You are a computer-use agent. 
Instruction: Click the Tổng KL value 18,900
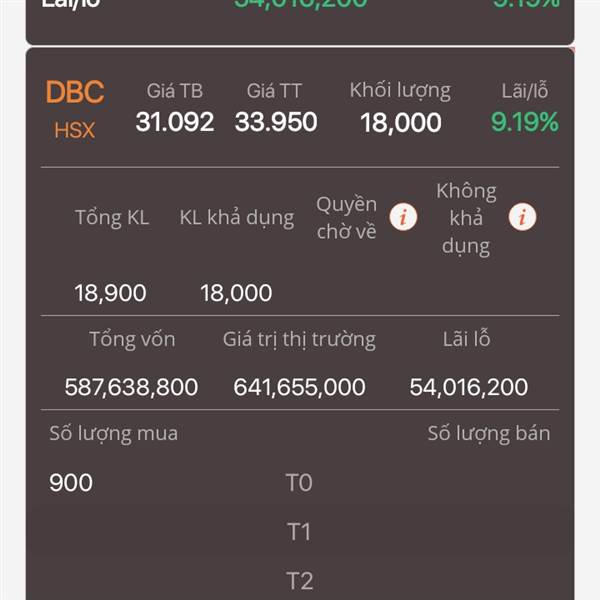pos(110,293)
